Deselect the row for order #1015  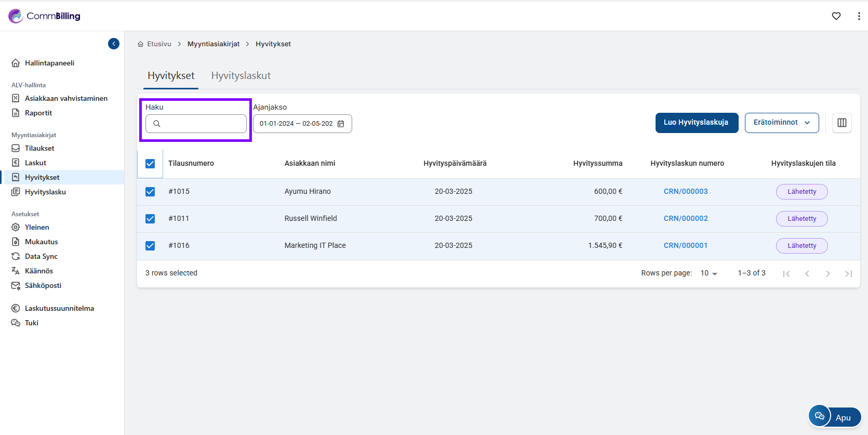pos(150,192)
